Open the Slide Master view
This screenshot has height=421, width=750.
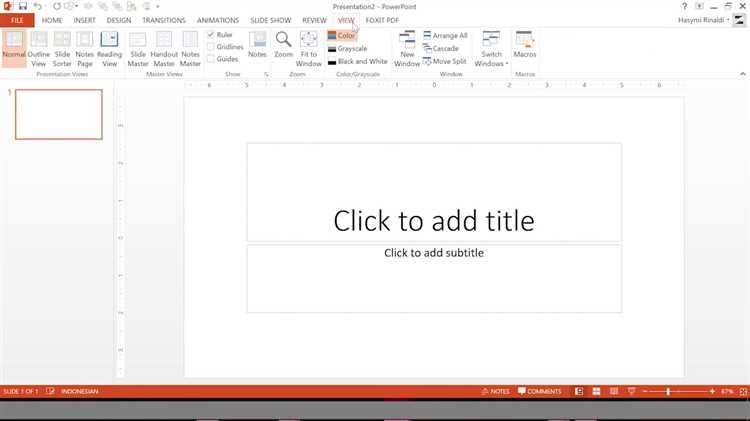[138, 48]
